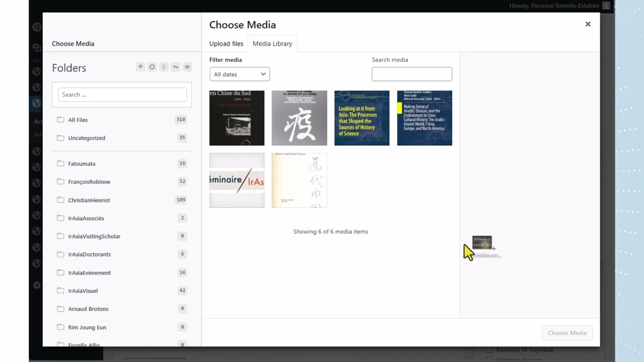Viewport: 644px width, 362px height.
Task: Select 'Looking at it from Asia' thumbnail
Action: pos(362,118)
